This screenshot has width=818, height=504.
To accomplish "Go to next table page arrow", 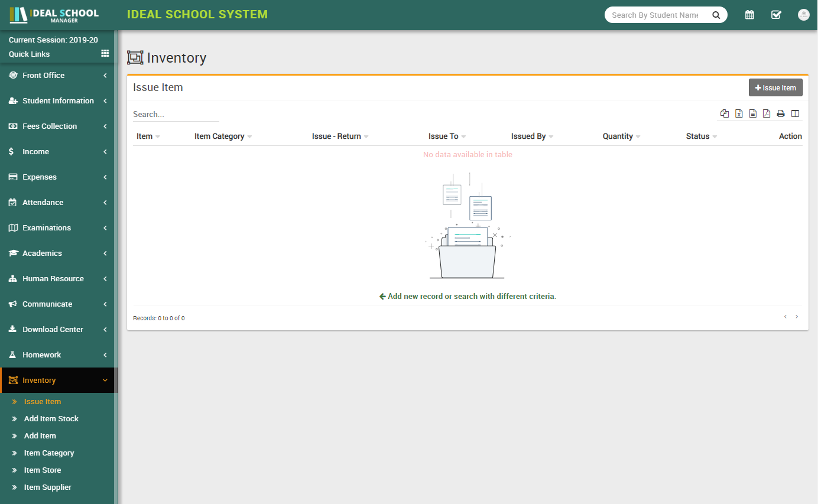I will point(797,317).
